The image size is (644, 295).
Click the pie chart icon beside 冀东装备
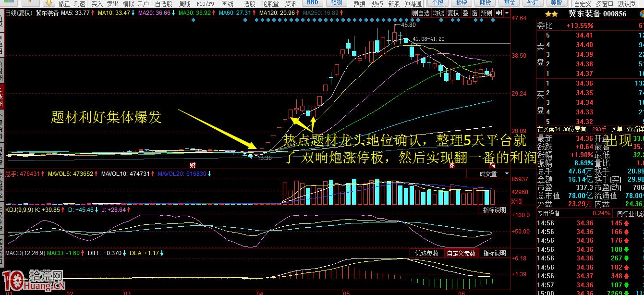pyautogui.click(x=642, y=14)
